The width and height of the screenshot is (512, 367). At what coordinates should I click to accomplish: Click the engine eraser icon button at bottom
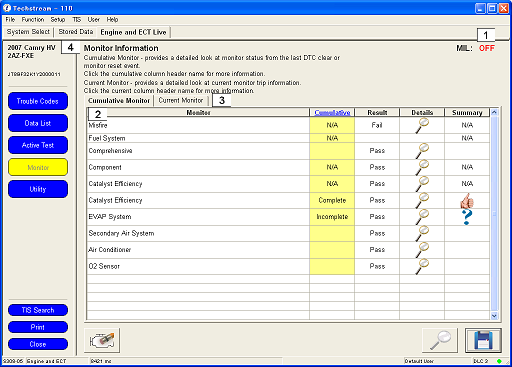(x=102, y=340)
